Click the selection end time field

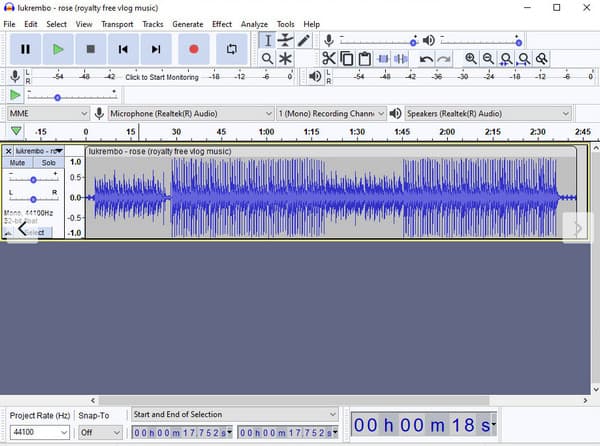[x=288, y=433]
